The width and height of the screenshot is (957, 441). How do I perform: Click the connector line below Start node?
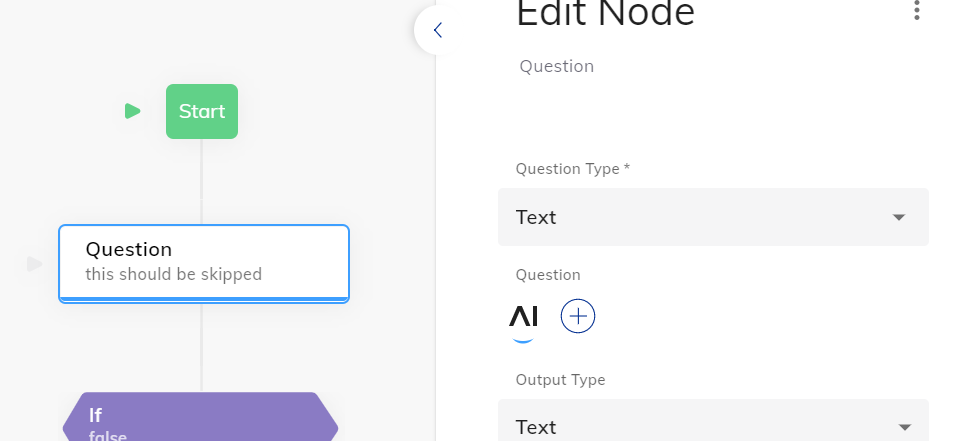(x=201, y=181)
